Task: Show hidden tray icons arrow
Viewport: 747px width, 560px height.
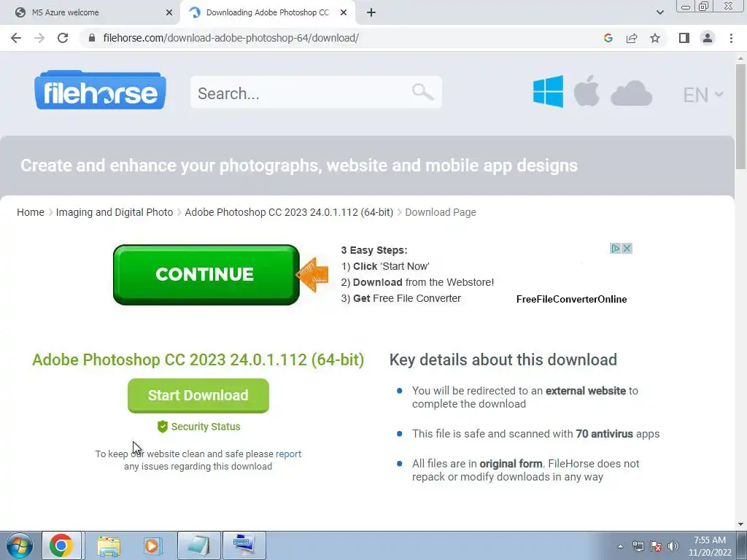Action: [x=620, y=546]
